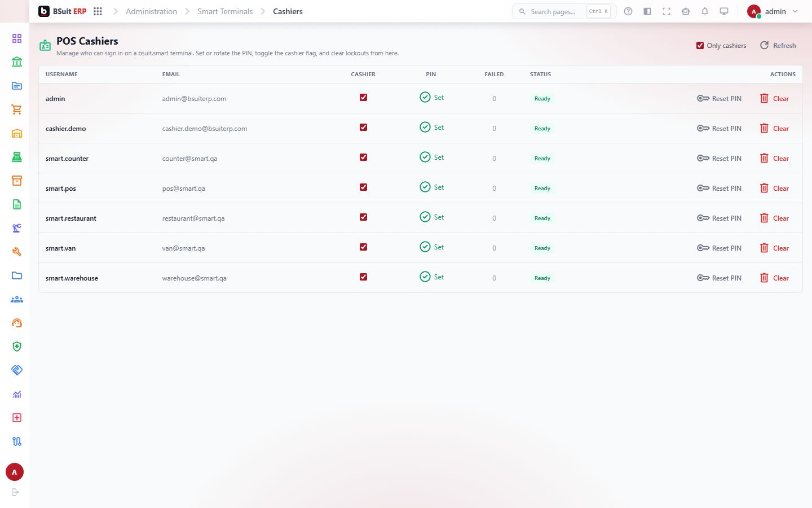The width and height of the screenshot is (812, 508).
Task: Open the people group sidebar icon
Action: [x=17, y=299]
